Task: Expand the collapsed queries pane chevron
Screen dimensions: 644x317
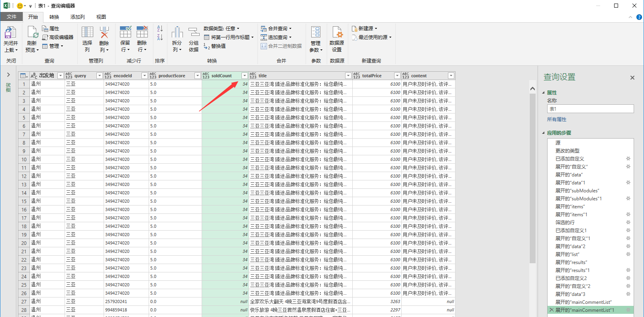Action: click(8, 74)
